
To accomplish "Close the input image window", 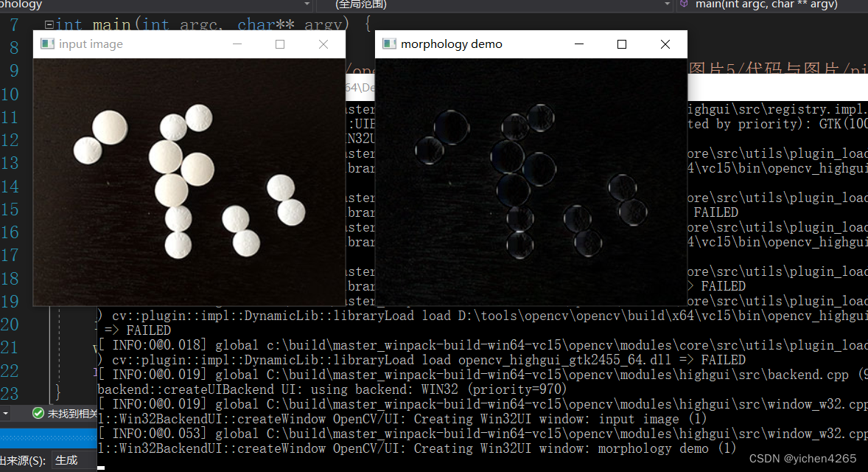I will pyautogui.click(x=323, y=44).
